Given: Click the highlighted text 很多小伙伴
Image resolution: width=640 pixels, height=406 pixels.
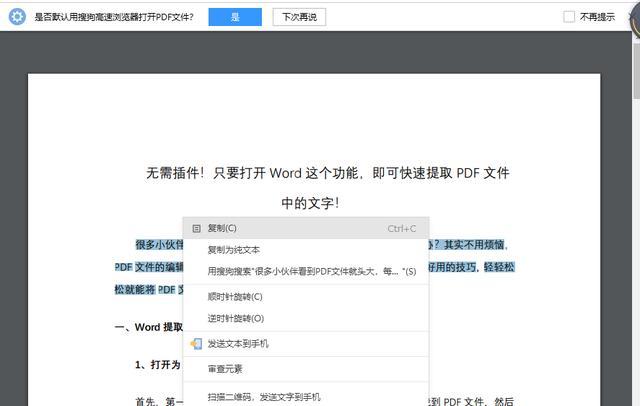Looking at the screenshot, I should pos(159,245).
